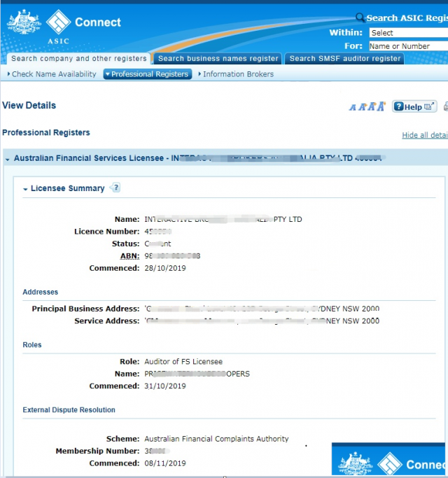Open the Professional Registers submenu

coord(147,74)
